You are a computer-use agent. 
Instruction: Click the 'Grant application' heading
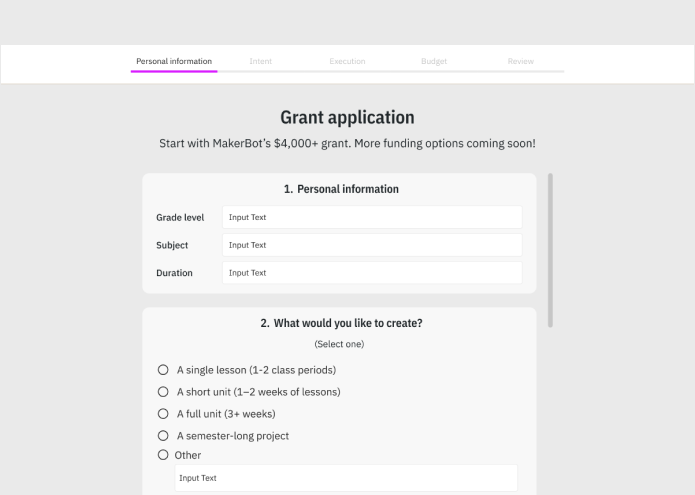[x=348, y=117]
